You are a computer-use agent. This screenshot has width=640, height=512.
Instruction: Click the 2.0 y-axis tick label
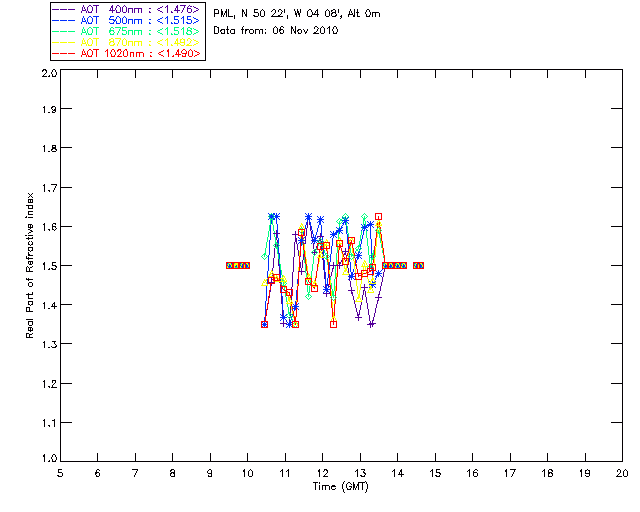(49, 73)
